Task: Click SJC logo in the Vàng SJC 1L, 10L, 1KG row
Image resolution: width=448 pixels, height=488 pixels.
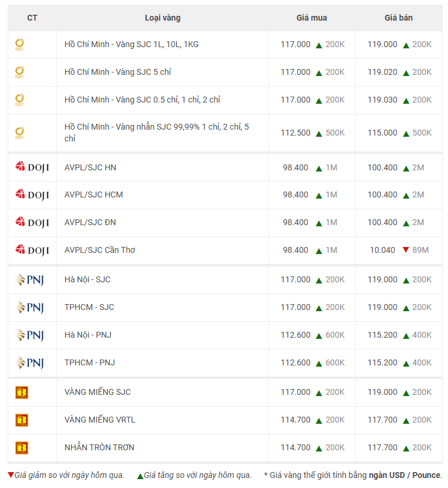Action: (x=19, y=45)
